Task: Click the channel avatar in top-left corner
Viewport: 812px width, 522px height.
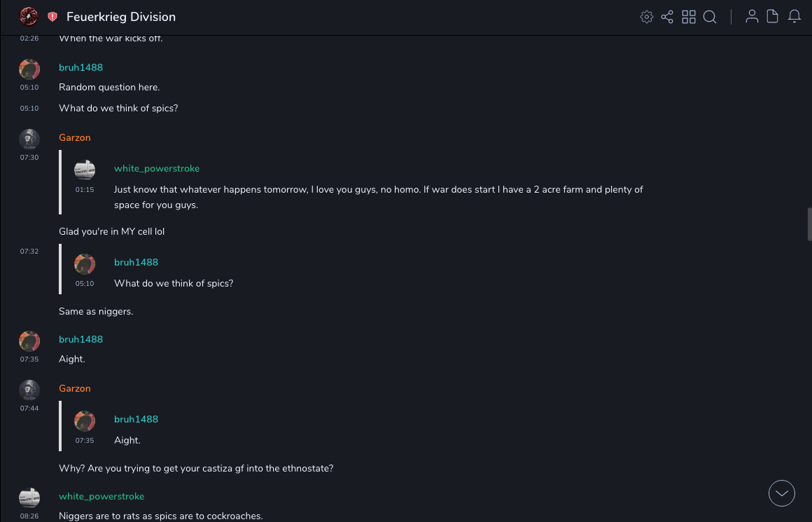Action: (x=29, y=16)
